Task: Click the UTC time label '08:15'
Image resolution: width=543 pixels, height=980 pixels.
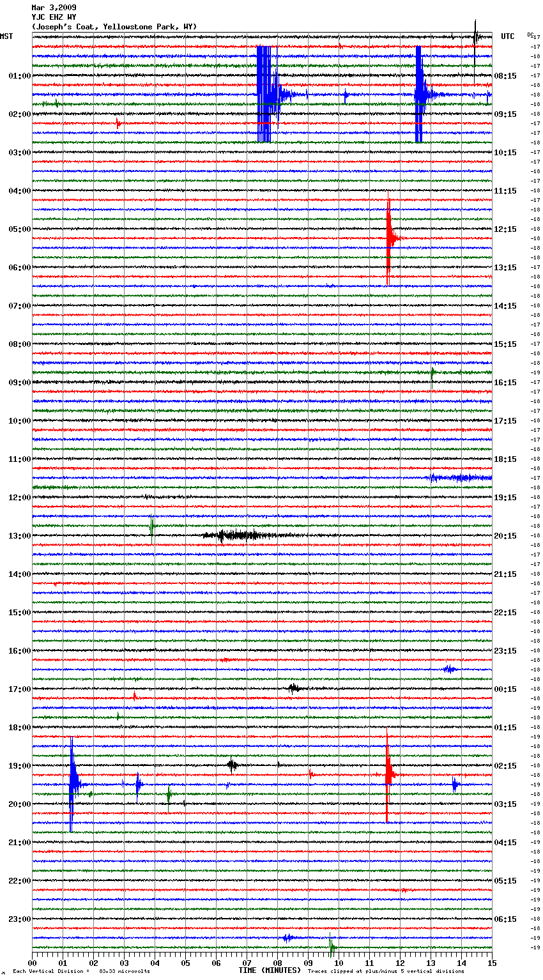Action: [x=505, y=76]
